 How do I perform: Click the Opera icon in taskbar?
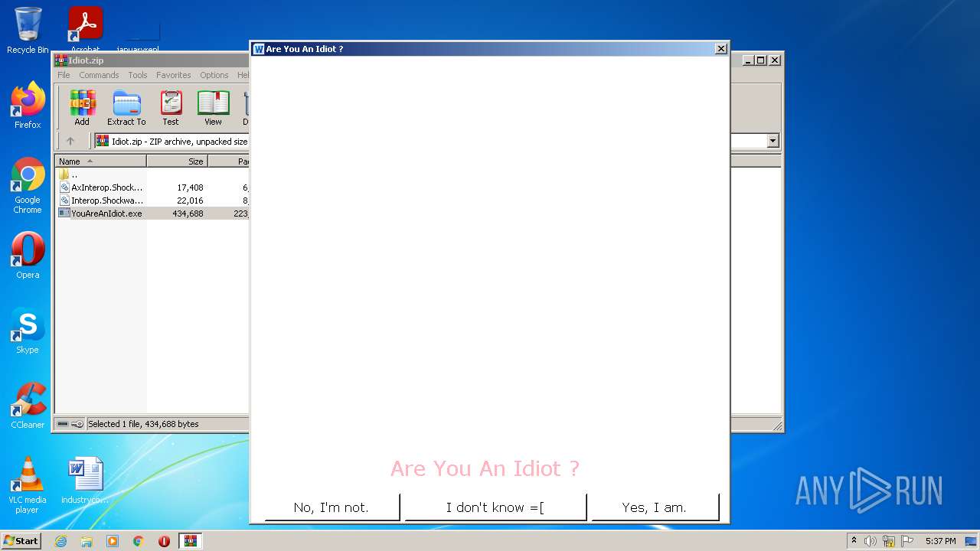point(164,541)
